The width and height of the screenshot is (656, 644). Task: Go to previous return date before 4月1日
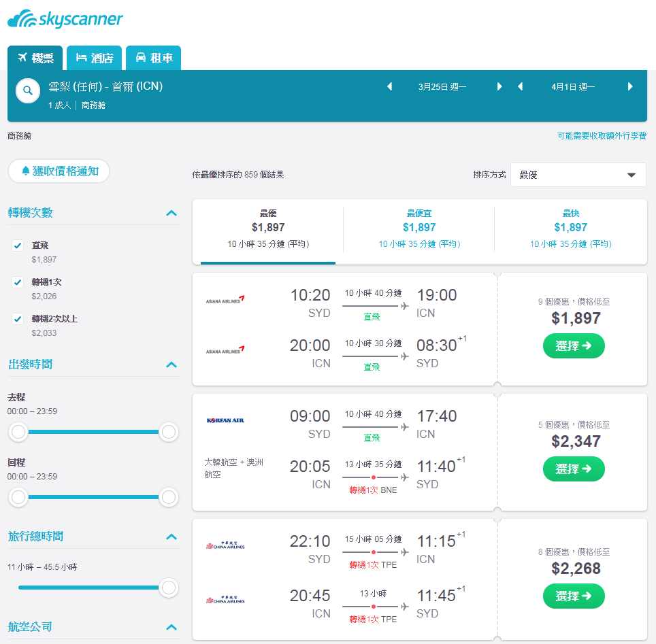[520, 86]
